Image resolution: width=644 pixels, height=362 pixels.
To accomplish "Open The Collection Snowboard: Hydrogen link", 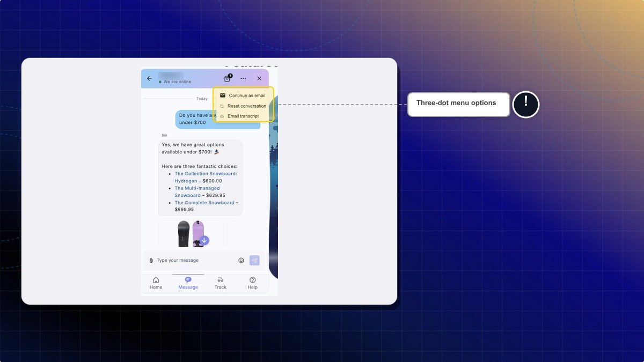I will 206,177.
